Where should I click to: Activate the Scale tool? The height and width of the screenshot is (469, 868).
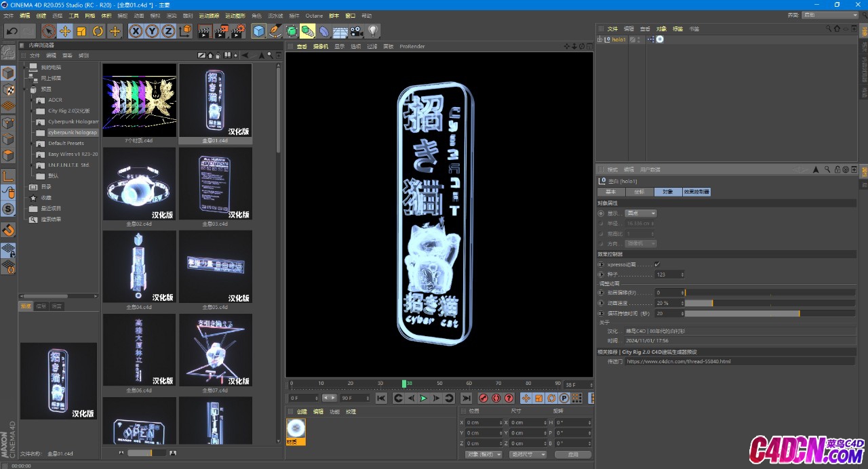(81, 31)
